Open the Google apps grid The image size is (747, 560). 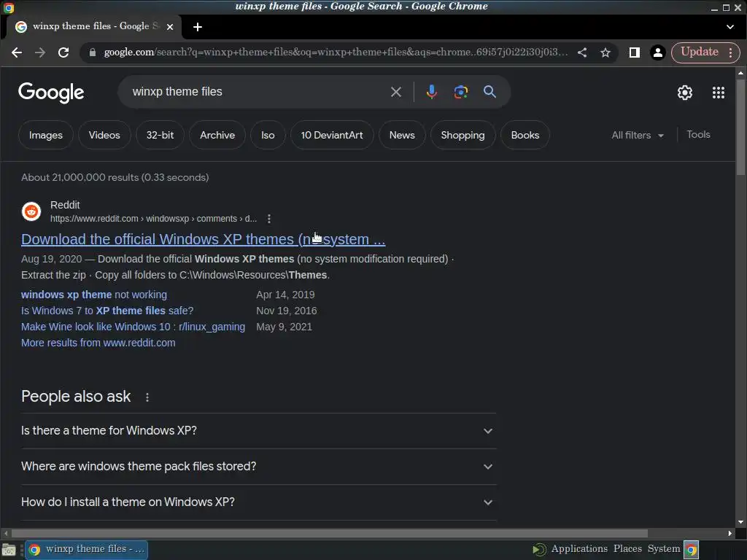click(x=718, y=93)
